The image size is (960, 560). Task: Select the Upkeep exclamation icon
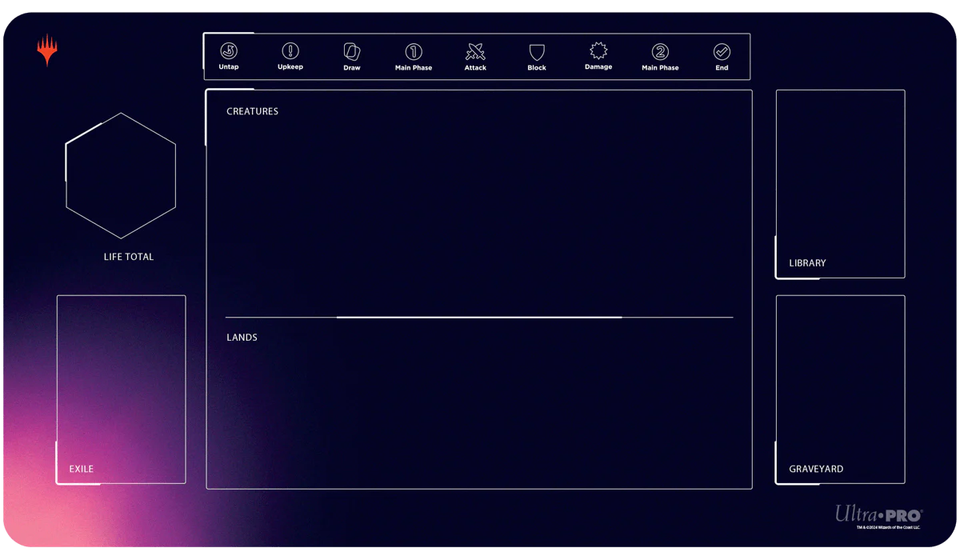[290, 51]
